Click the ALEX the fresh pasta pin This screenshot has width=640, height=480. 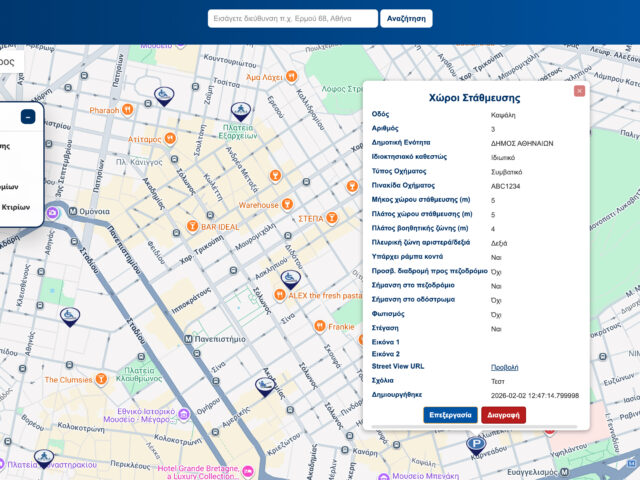[x=280, y=295]
